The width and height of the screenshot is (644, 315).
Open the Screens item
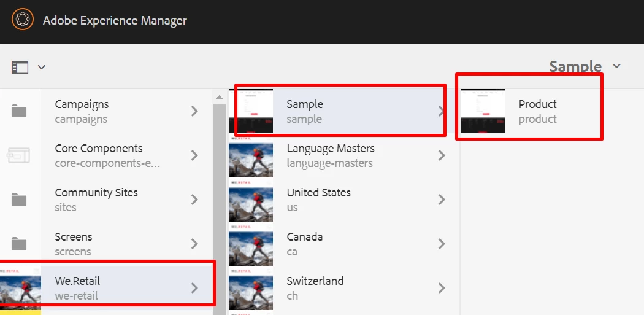point(106,244)
